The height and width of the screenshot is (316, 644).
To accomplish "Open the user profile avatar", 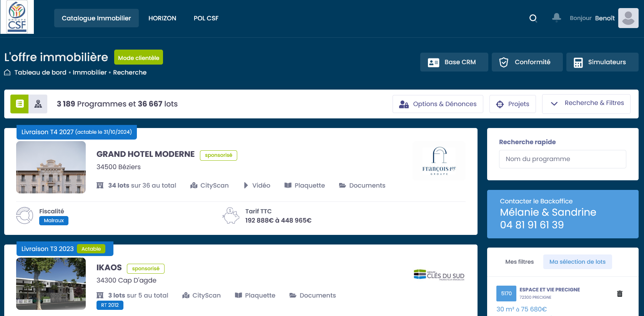I will (x=628, y=18).
